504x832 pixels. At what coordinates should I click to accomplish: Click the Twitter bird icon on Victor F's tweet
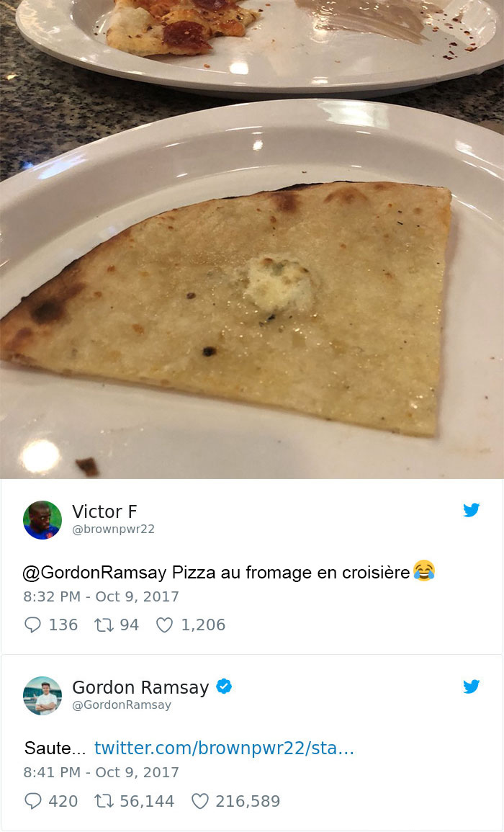click(x=471, y=510)
